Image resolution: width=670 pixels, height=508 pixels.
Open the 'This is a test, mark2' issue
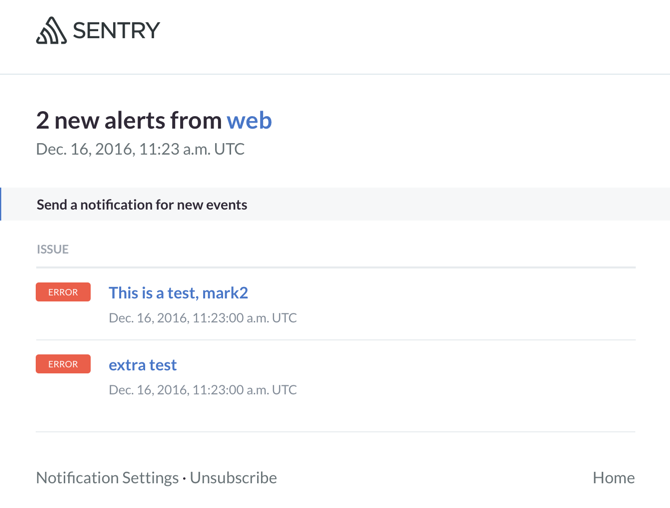click(178, 293)
